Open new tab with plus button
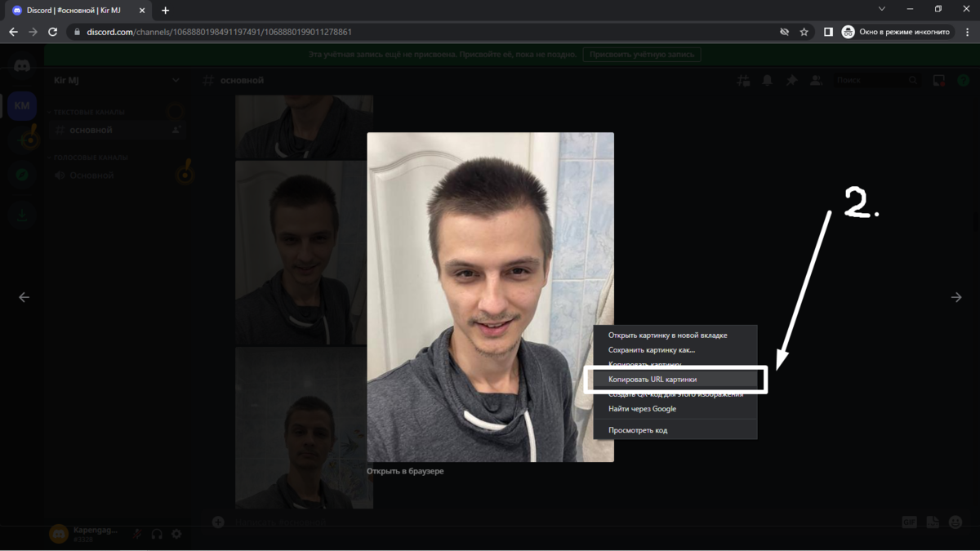The height and width of the screenshot is (551, 980). point(166,11)
